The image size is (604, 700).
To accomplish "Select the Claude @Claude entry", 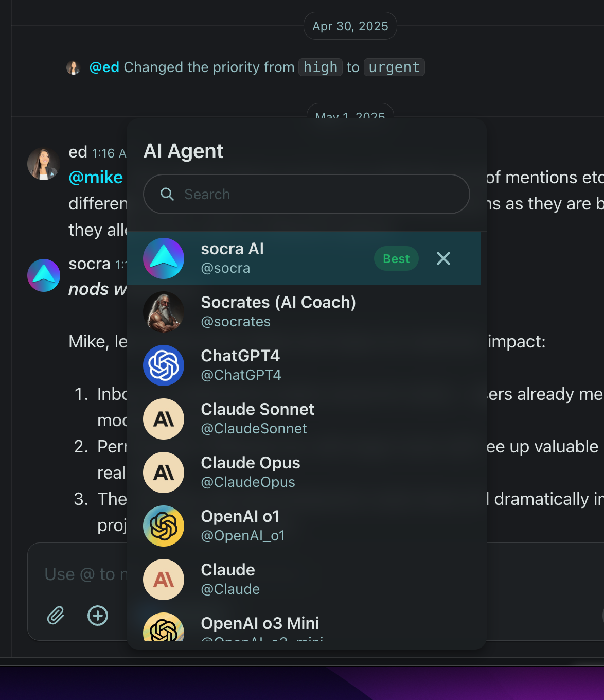I will pyautogui.click(x=304, y=580).
